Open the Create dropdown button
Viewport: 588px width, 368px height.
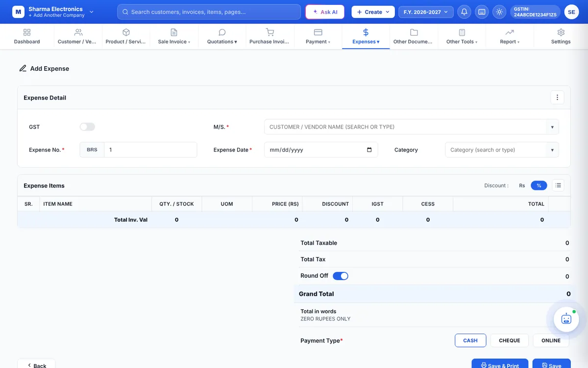[373, 12]
